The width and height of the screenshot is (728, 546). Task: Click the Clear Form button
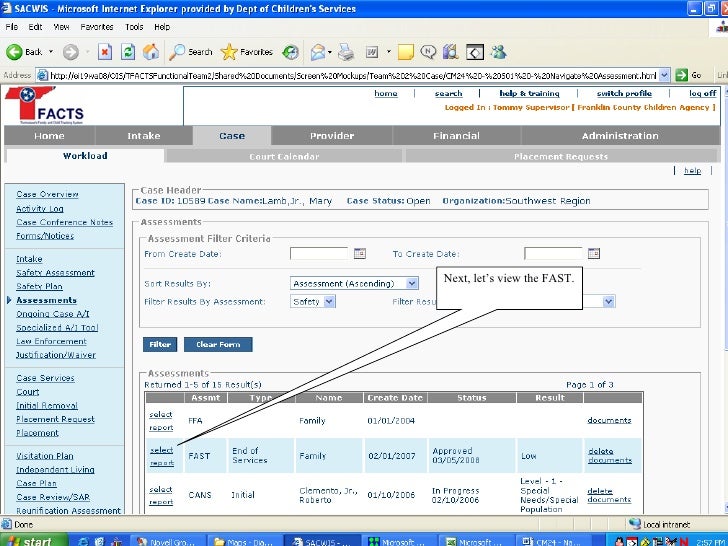(218, 344)
